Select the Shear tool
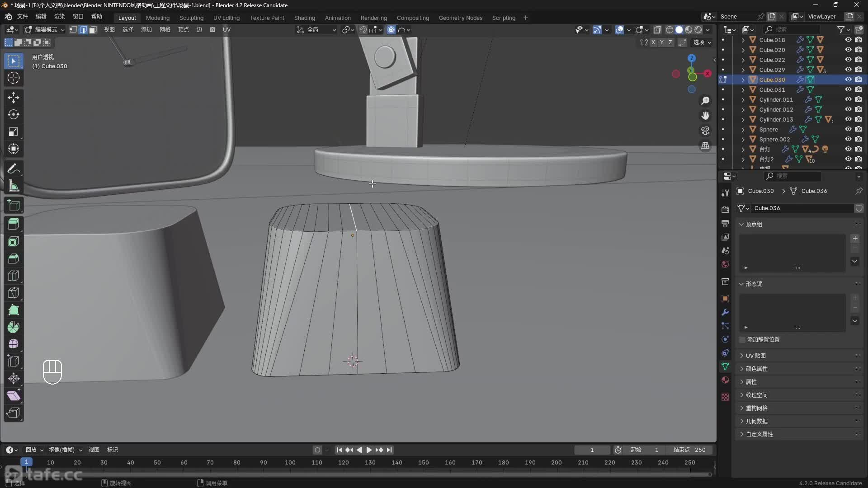This screenshot has height=488, width=868. [x=14, y=396]
